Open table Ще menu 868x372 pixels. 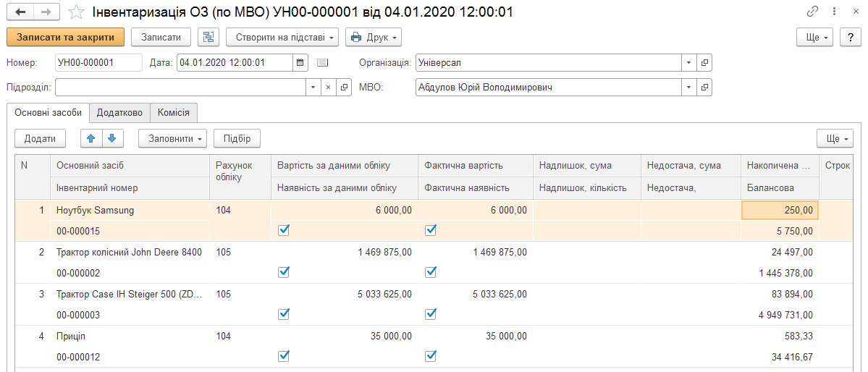click(x=835, y=138)
